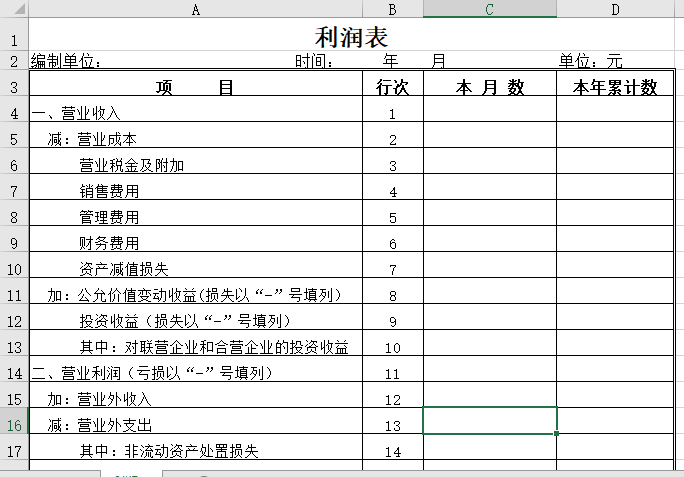Select column A header

195,9
